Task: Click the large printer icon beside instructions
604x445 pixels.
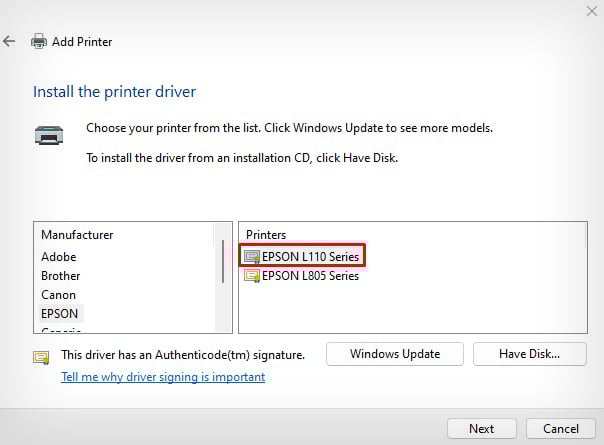Action: 51,137
